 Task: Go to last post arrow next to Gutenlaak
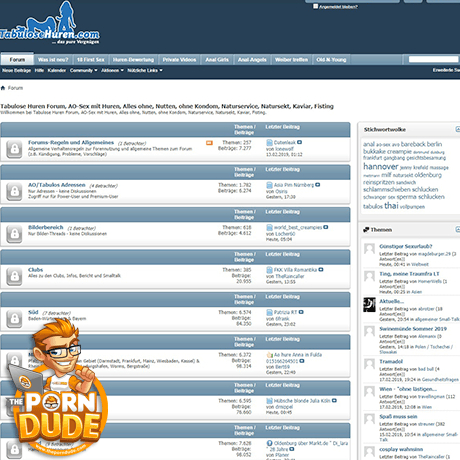299,142
